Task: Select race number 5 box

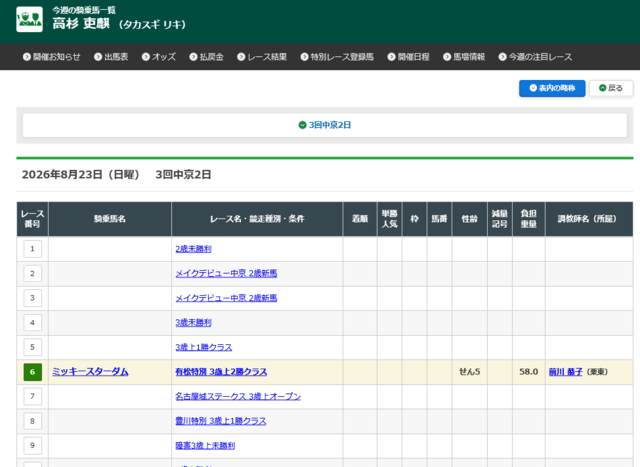Action: tap(33, 347)
